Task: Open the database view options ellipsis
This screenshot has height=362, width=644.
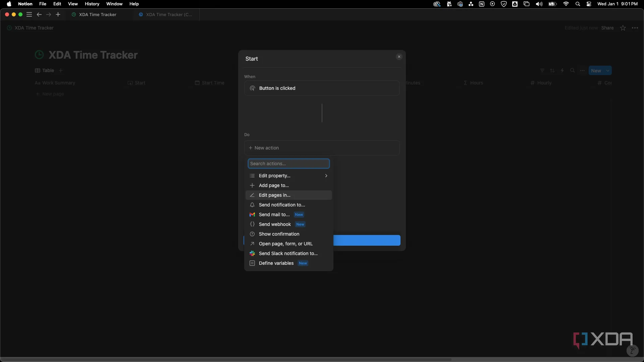Action: [x=582, y=70]
